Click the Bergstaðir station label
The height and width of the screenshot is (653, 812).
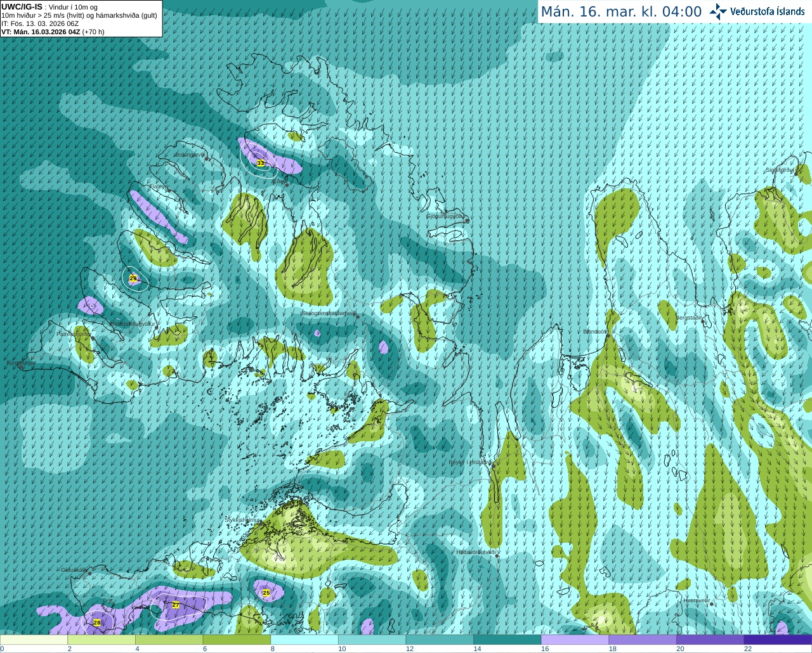click(x=689, y=318)
